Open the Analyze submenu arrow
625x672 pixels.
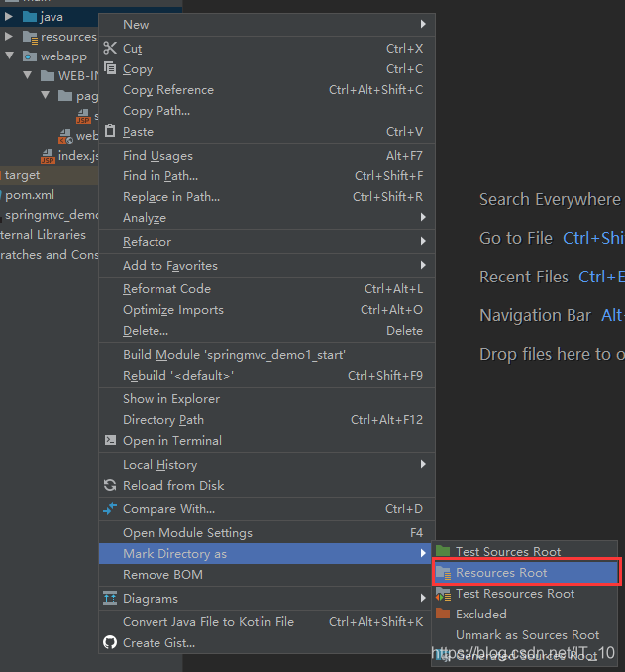tap(423, 217)
